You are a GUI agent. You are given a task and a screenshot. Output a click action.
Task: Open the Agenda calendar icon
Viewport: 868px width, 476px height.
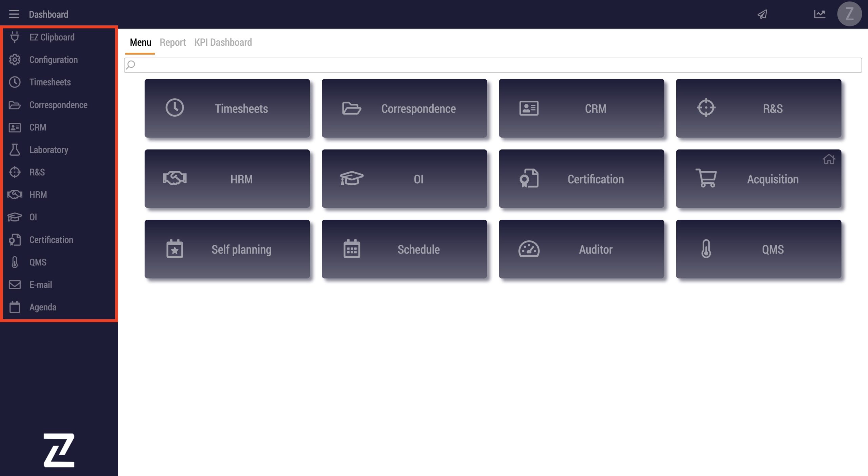coord(15,307)
